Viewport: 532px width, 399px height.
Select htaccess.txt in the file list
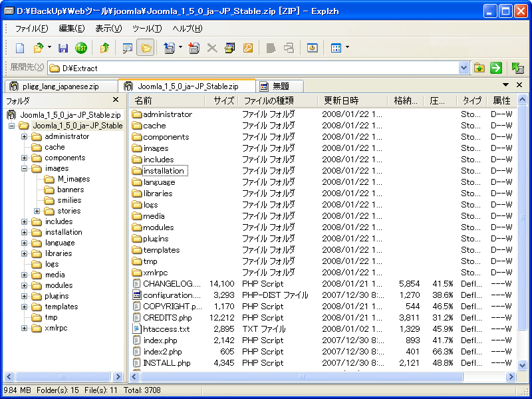(x=166, y=329)
